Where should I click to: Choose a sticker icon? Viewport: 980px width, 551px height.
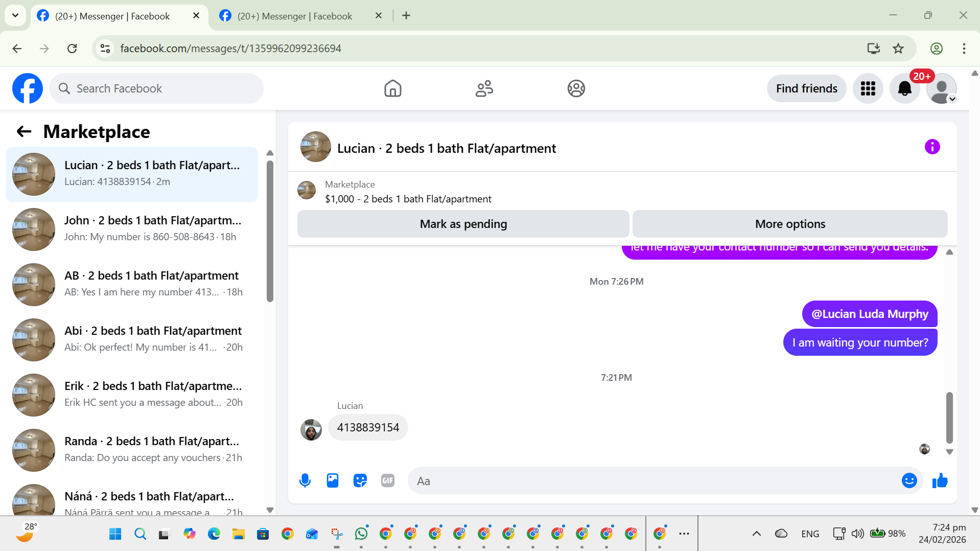[x=360, y=480]
